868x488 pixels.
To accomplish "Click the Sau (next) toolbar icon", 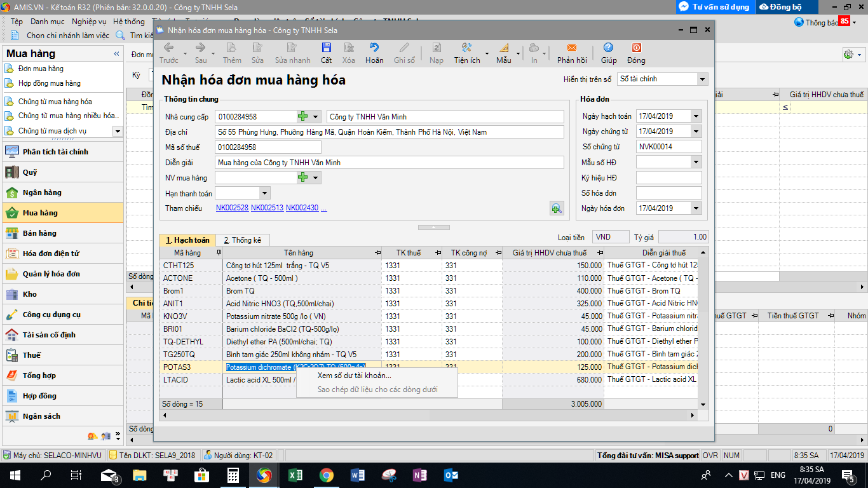I will [x=200, y=48].
